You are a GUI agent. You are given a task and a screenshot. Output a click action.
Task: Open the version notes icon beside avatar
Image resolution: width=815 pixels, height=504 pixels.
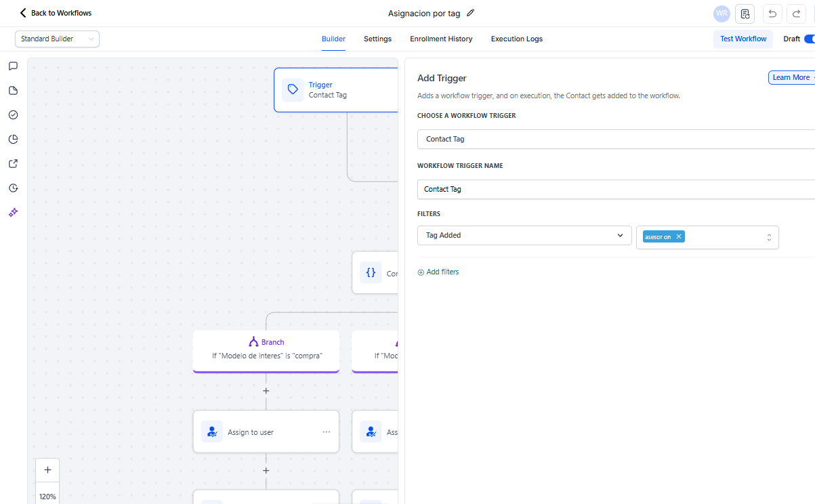click(745, 14)
